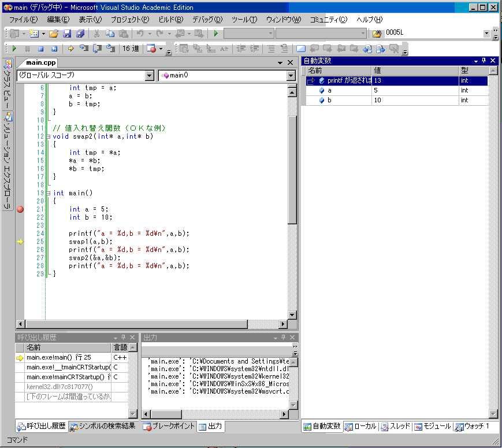Click the Toggle Bookmark icon in text toolbar
502x448 pixels.
point(300,49)
